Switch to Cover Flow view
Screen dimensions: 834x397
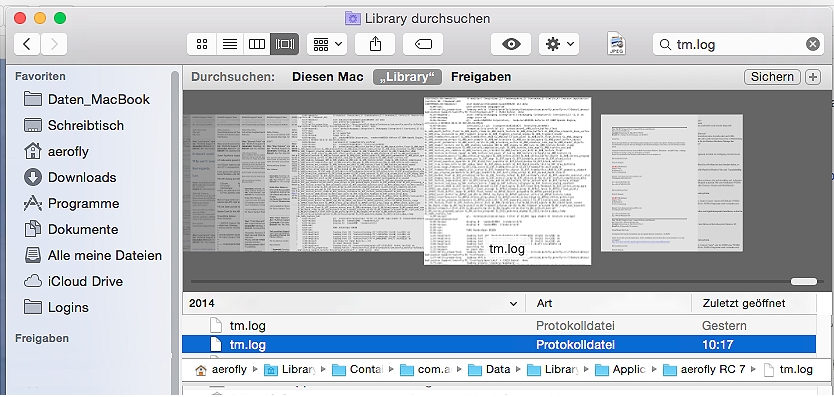pos(285,44)
